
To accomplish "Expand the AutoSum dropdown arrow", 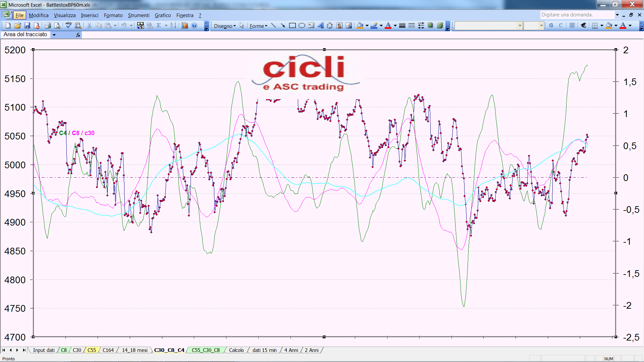I will point(166,25).
